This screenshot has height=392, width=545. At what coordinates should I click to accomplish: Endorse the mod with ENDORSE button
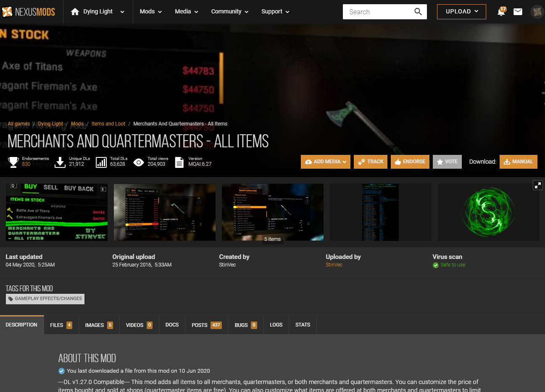coord(410,162)
